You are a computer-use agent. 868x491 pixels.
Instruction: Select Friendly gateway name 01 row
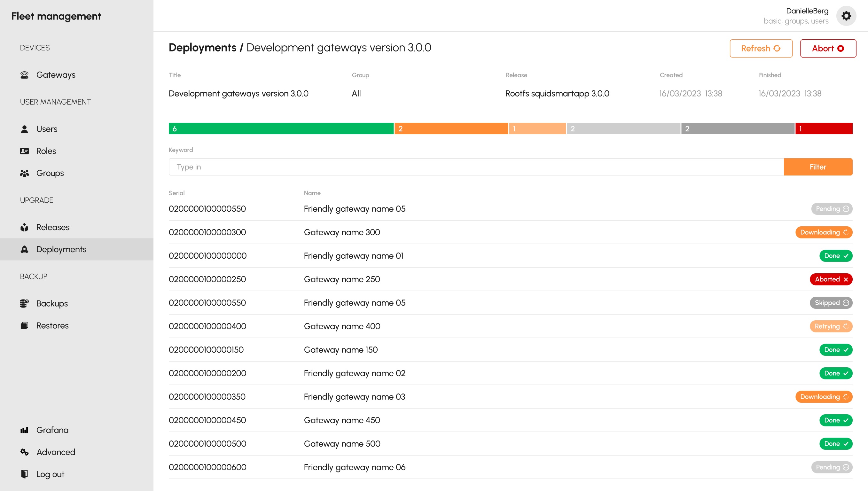(511, 256)
